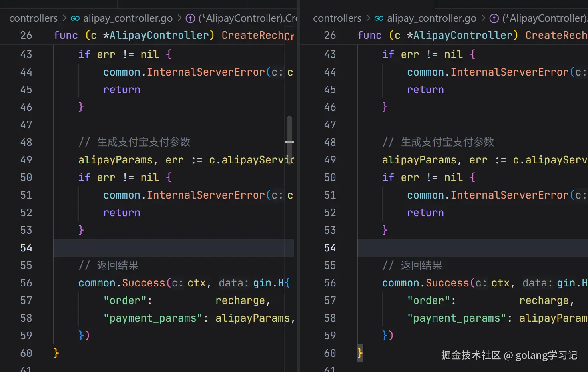Image resolution: width=588 pixels, height=372 pixels.
Task: Click ctx argument on line 56, right pane
Action: tap(500, 283)
